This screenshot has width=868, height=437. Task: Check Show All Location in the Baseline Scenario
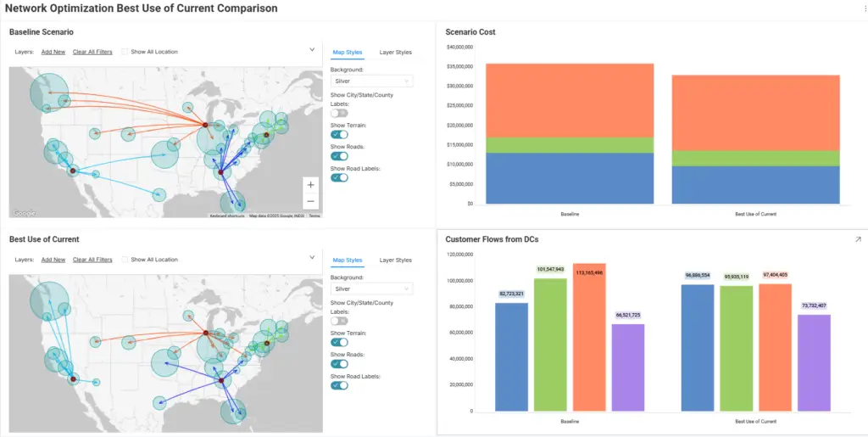125,52
